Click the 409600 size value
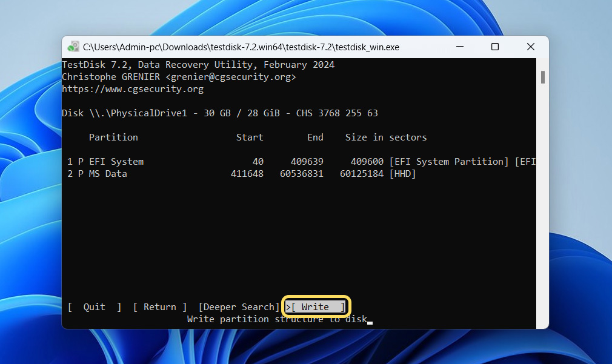The height and width of the screenshot is (364, 612). click(x=367, y=162)
